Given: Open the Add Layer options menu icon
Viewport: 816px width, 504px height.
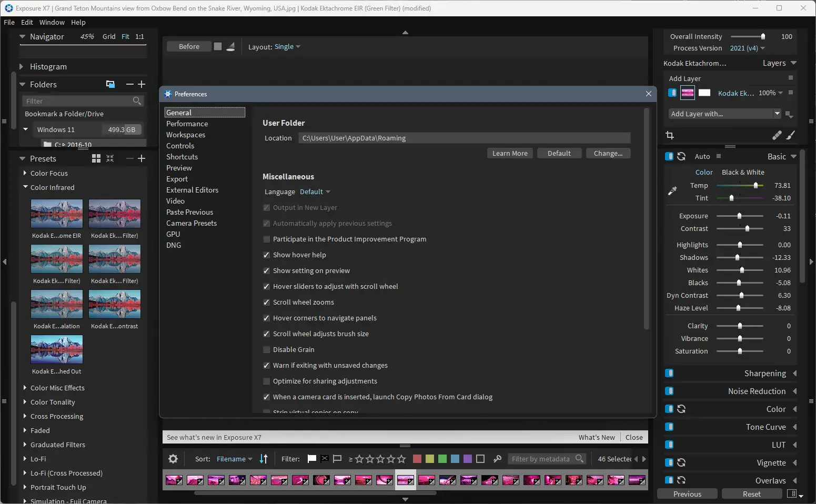Looking at the screenshot, I should pos(790,78).
